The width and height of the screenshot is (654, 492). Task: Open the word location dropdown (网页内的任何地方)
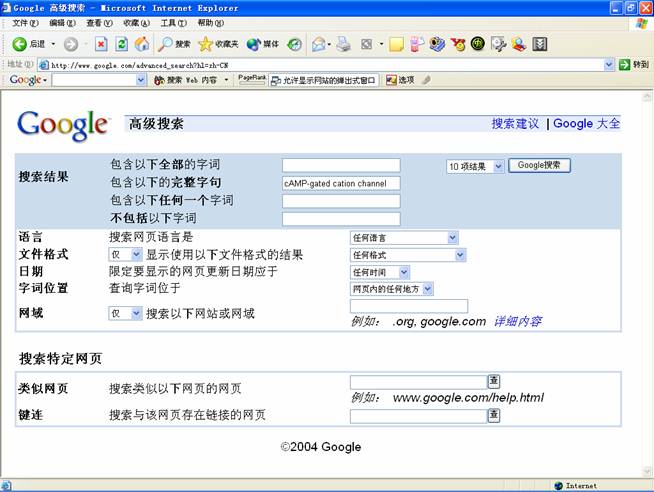click(392, 289)
